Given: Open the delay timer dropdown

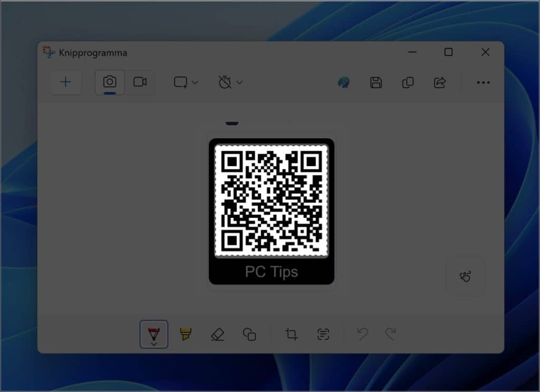Looking at the screenshot, I should (x=230, y=83).
